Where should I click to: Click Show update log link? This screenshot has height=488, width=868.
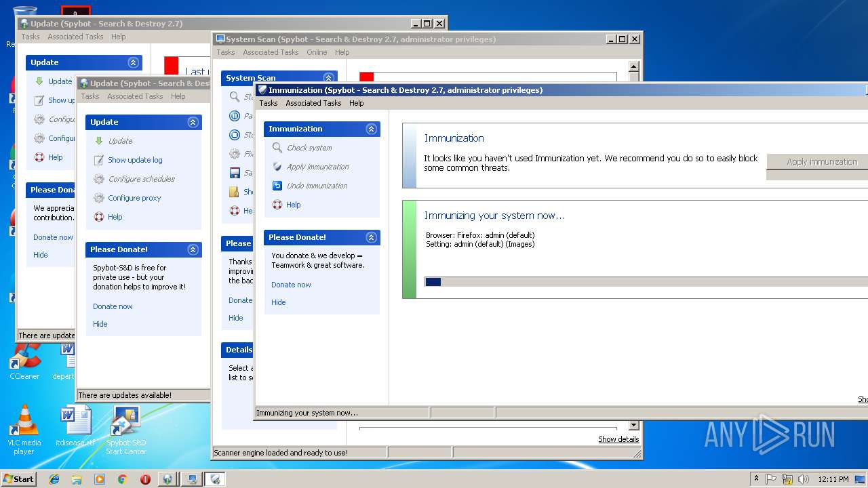135,160
